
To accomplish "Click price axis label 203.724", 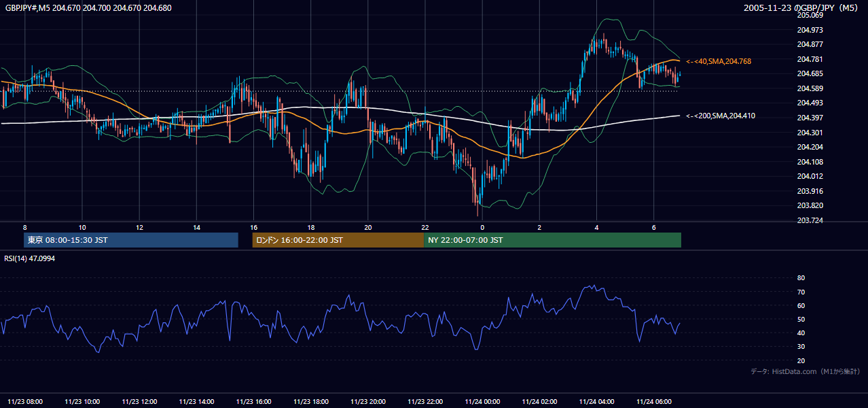I will 810,220.
